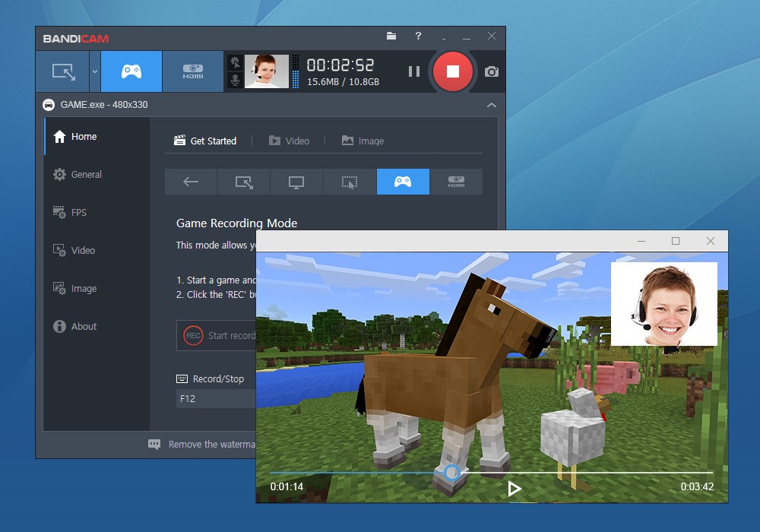The height and width of the screenshot is (532, 760).
Task: Select the 'Select area around mouse' icon
Action: (350, 182)
